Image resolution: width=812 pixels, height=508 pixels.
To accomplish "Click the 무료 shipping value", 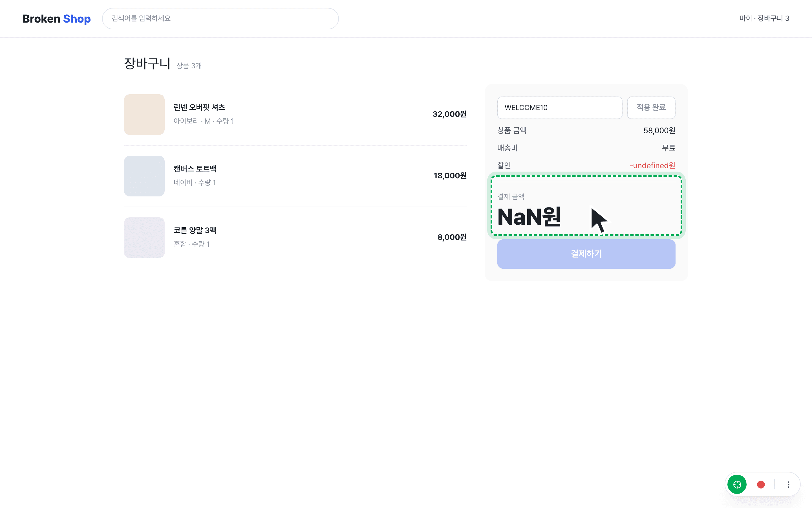I will pos(668,148).
